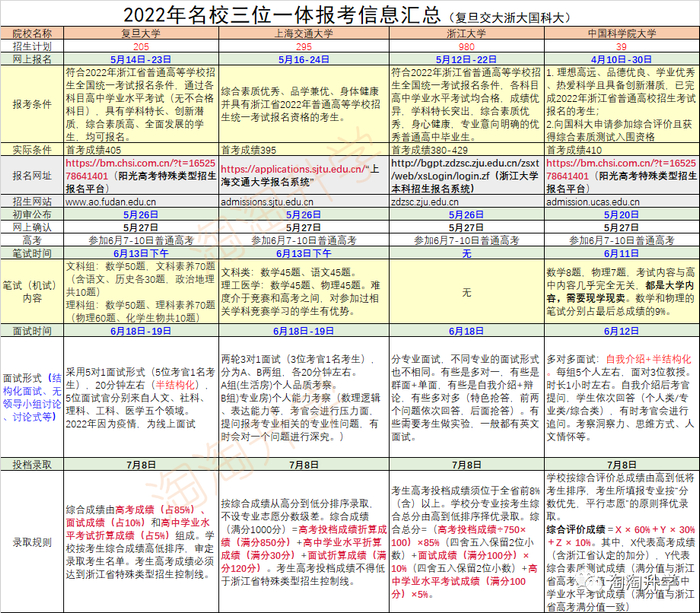The height and width of the screenshot is (613, 700).
Task: Click the 录取规则 row label
Action: [x=32, y=542]
